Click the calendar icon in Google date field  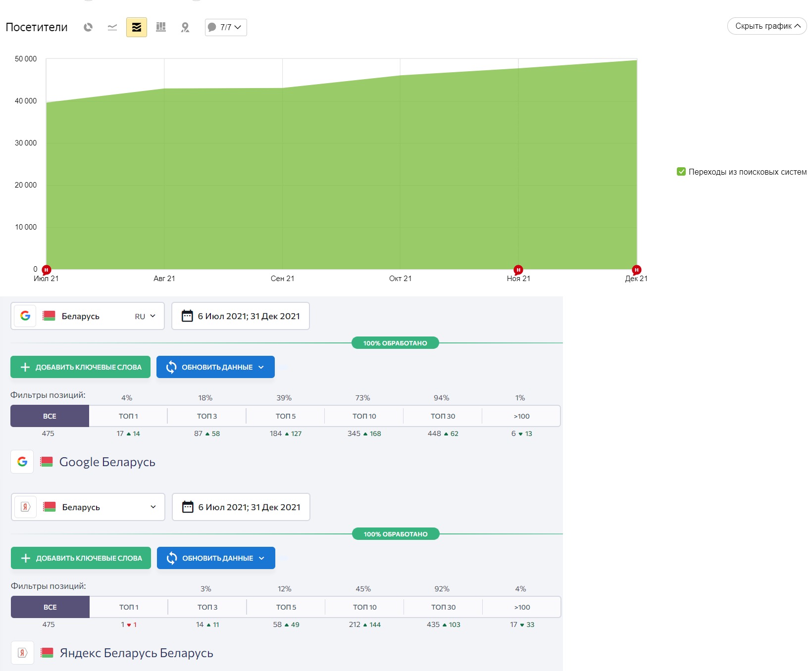coord(187,316)
